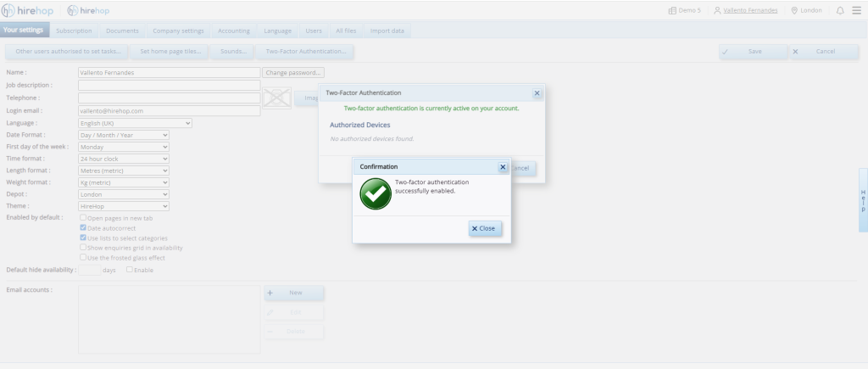868x369 pixels.
Task: Toggle Show enquiries grid in availability checkbox
Action: pos(83,248)
